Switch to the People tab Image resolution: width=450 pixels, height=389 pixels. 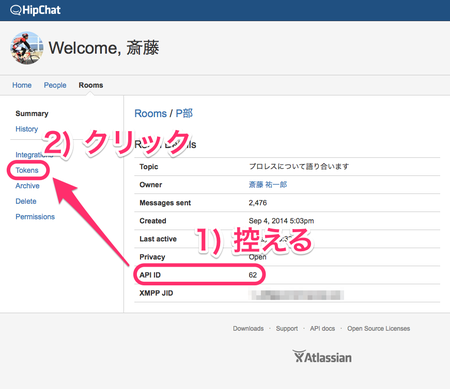point(55,85)
